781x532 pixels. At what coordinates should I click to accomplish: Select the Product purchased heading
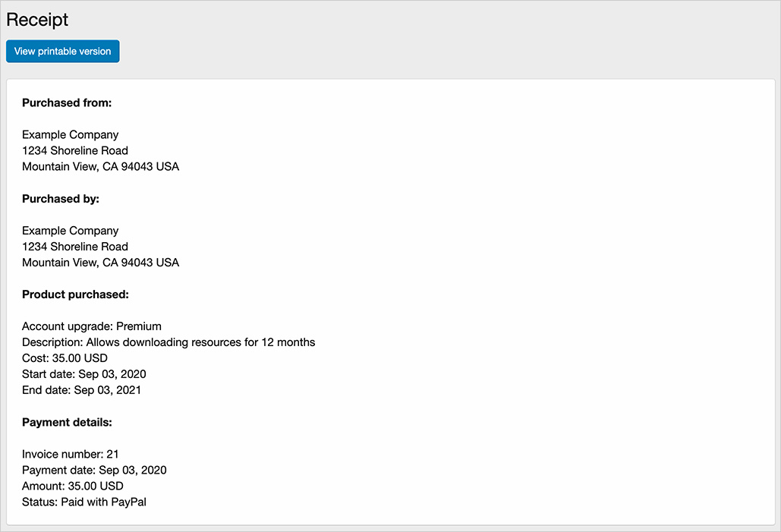[x=75, y=294]
